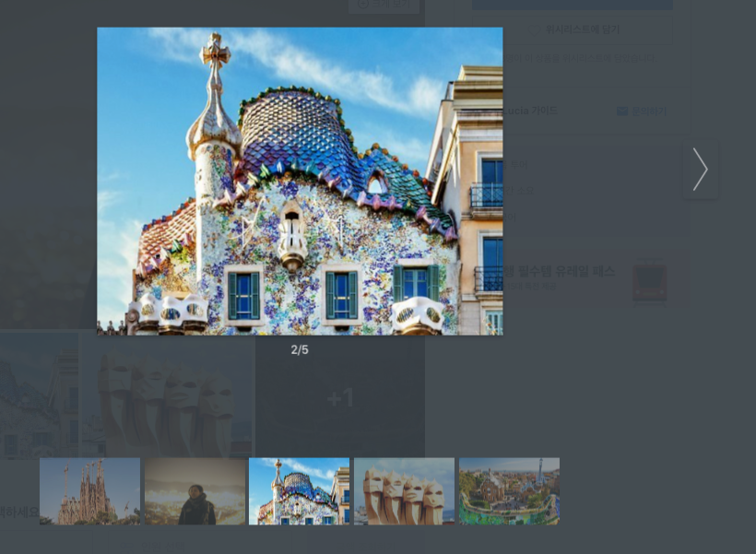Click the red tram icon on the 유레일 패스 banner

point(650,283)
